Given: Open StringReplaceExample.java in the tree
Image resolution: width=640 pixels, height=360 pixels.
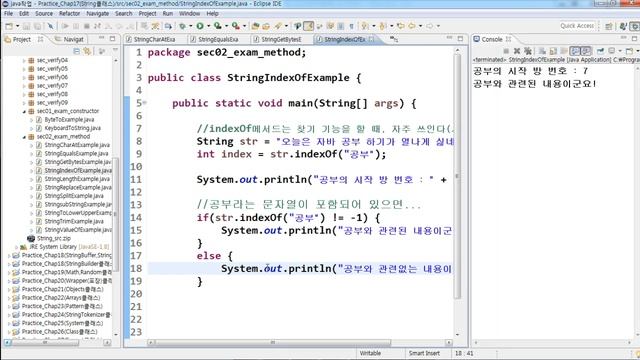Looking at the screenshot, I should [x=78, y=187].
